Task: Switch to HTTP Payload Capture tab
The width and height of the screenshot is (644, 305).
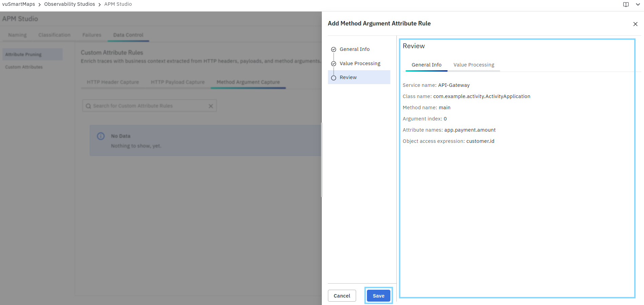Action: [x=178, y=82]
